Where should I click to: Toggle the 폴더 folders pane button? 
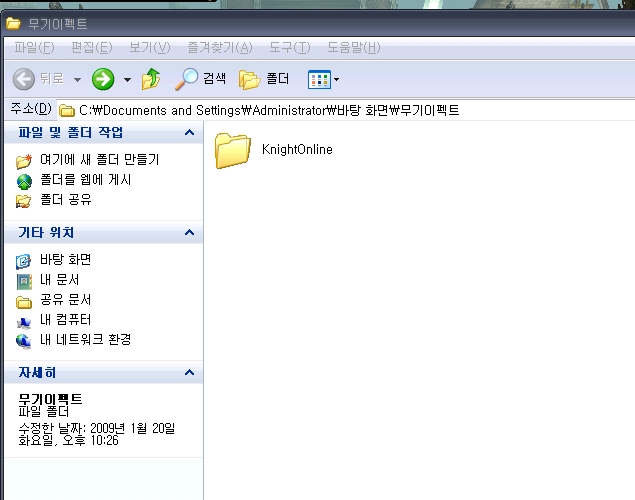[x=264, y=79]
